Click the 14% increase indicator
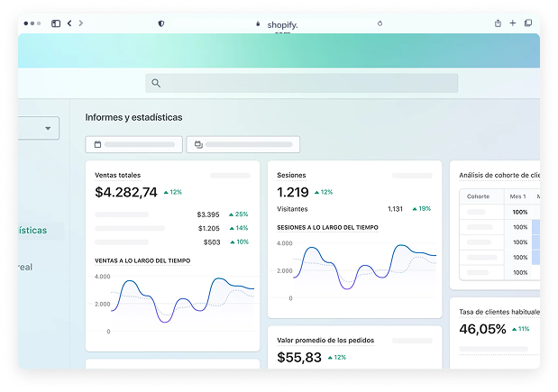The width and height of the screenshot is (558, 392). [x=239, y=228]
